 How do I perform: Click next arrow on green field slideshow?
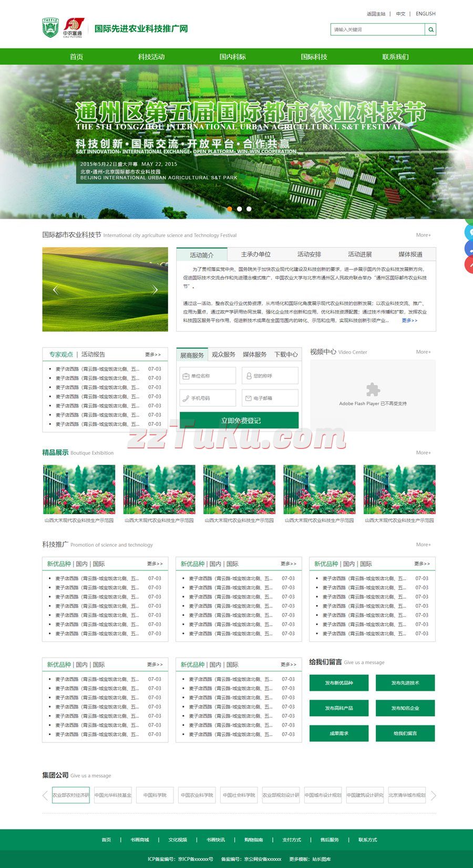click(x=155, y=290)
